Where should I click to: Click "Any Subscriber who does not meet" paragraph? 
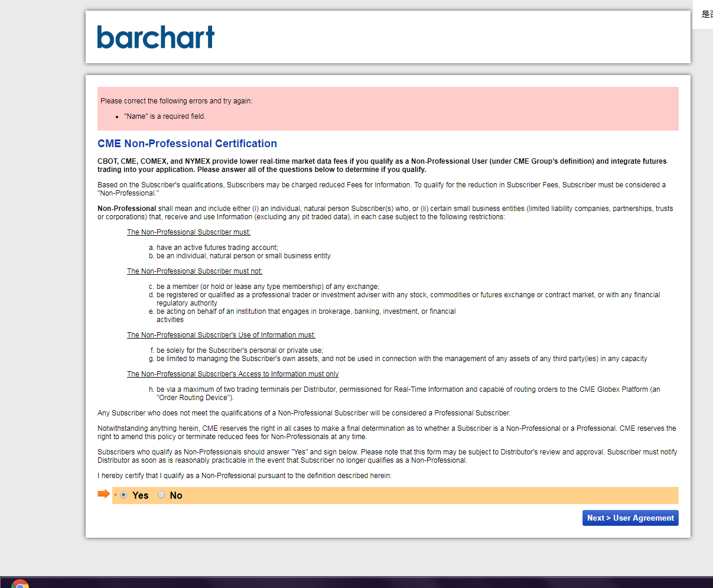pyautogui.click(x=304, y=413)
